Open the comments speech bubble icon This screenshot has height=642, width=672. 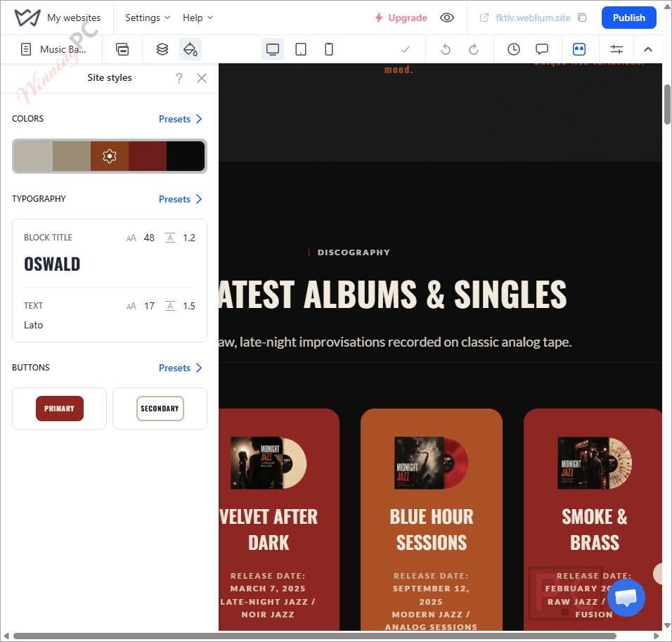pyautogui.click(x=542, y=49)
